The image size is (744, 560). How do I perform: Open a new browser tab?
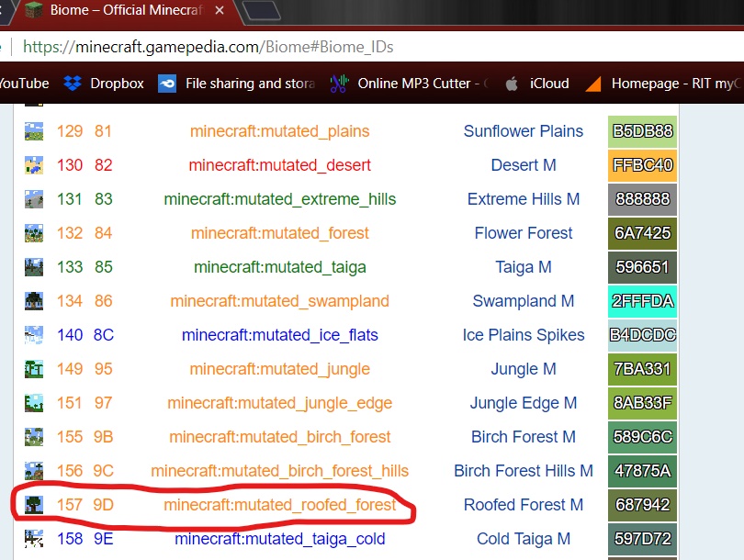tap(262, 10)
